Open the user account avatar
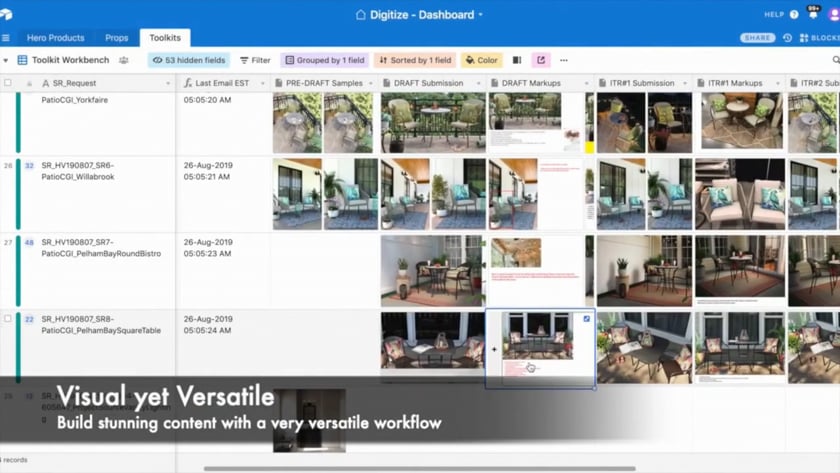Viewport: 840px width, 473px height. coord(834,14)
